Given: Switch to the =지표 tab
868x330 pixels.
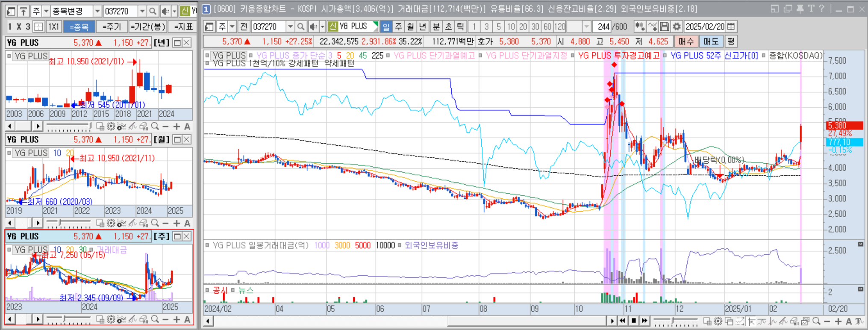Looking at the screenshot, I should click(x=183, y=27).
